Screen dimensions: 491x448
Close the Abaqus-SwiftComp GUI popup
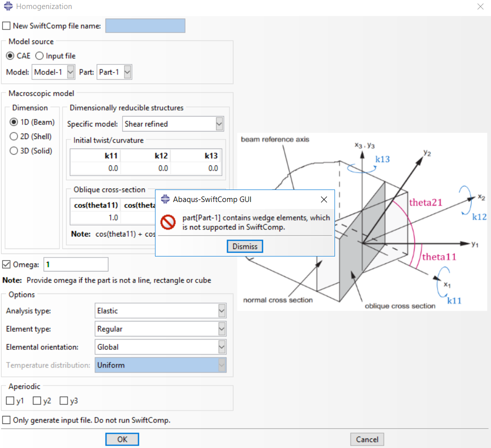point(324,199)
